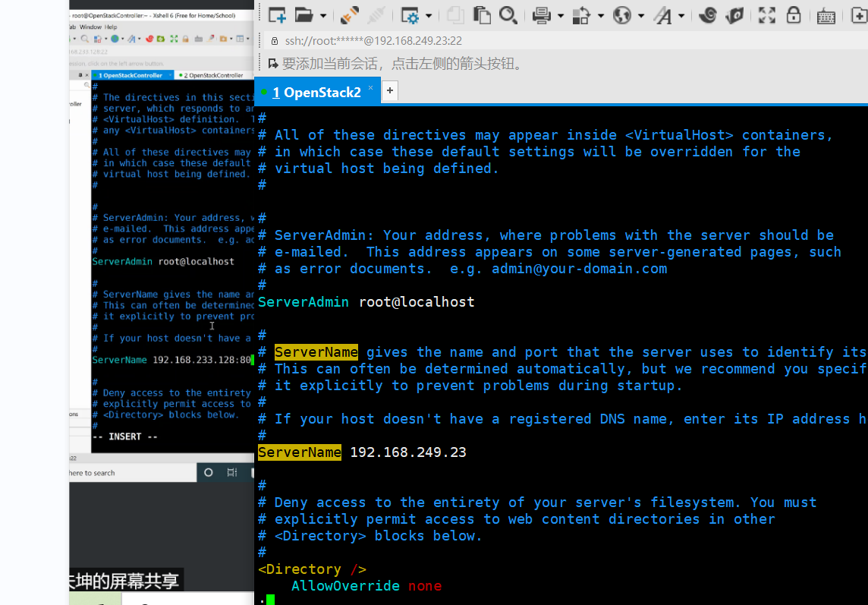
Task: Click the greyed copy icon
Action: (455, 15)
